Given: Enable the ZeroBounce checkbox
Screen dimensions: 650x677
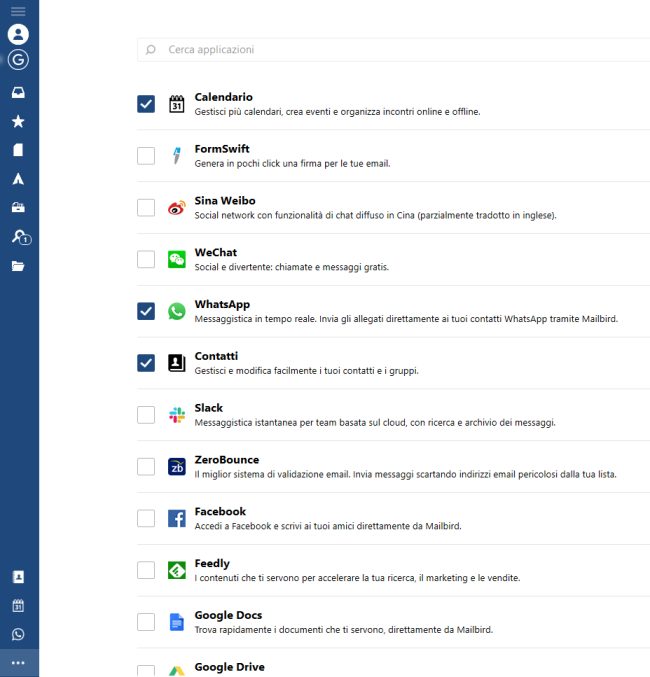Looking at the screenshot, I should (x=146, y=467).
